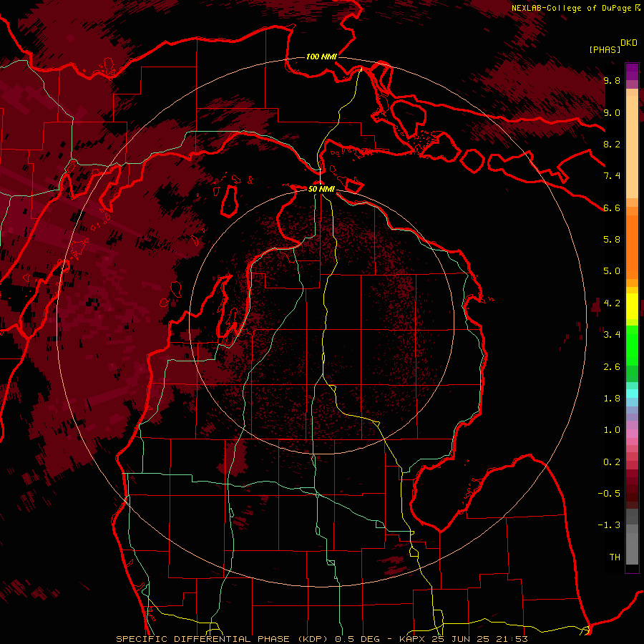The width and height of the screenshot is (644, 644).
Task: Click the 0.2 value on color scale
Action: 612,462
